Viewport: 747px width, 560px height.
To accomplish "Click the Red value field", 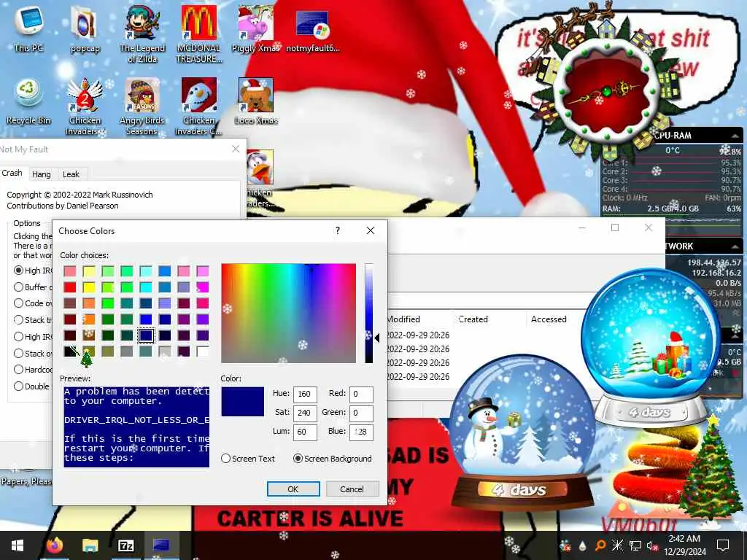I will (361, 394).
